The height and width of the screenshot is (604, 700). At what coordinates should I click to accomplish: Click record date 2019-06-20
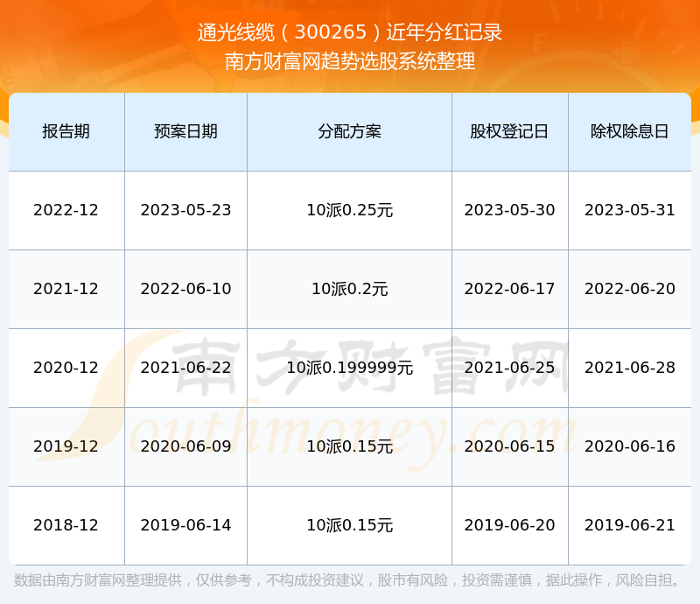point(509,525)
